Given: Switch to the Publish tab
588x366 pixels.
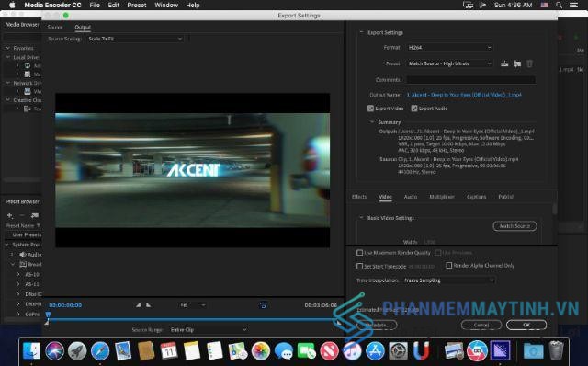Looking at the screenshot, I should click(x=506, y=197).
